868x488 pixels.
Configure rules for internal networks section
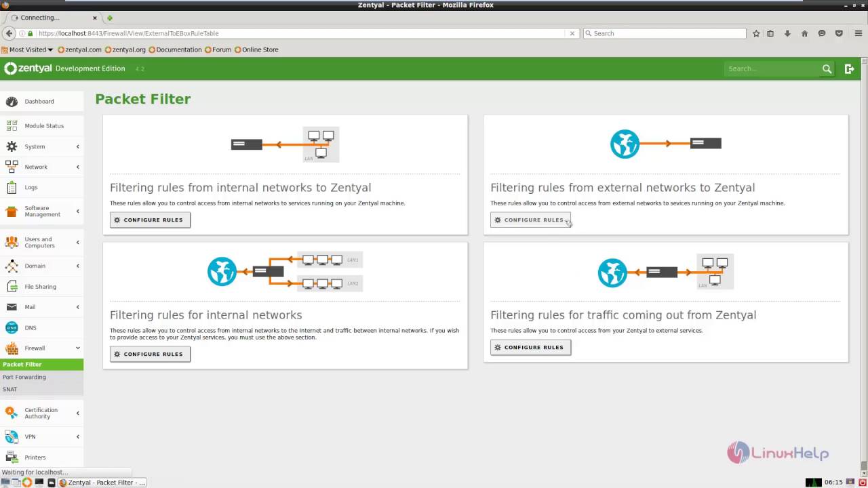tap(150, 354)
